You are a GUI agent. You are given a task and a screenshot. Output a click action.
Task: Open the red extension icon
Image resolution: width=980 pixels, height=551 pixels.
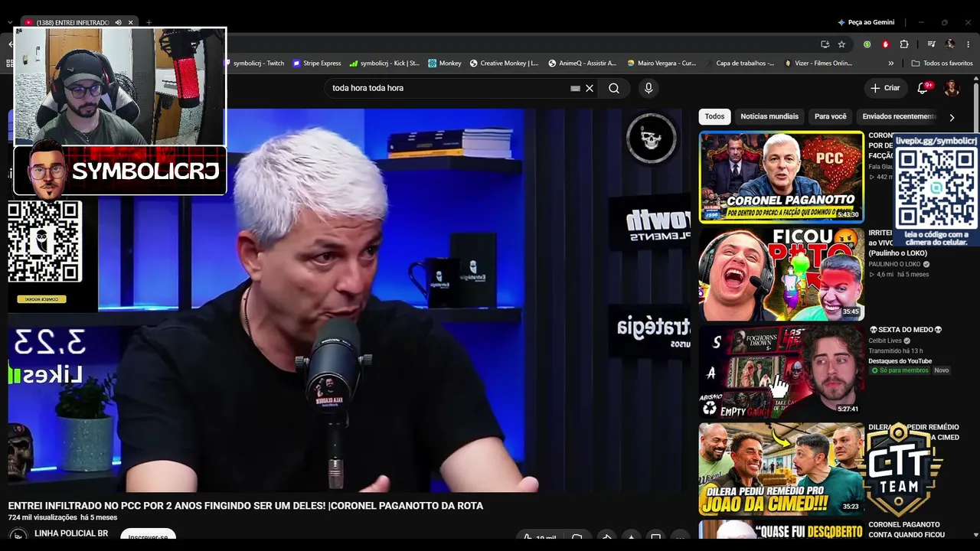[886, 44]
